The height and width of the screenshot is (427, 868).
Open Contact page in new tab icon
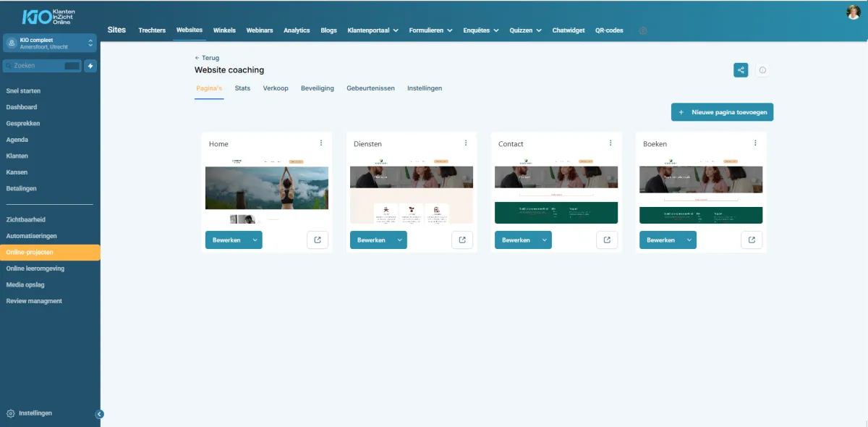click(x=607, y=240)
